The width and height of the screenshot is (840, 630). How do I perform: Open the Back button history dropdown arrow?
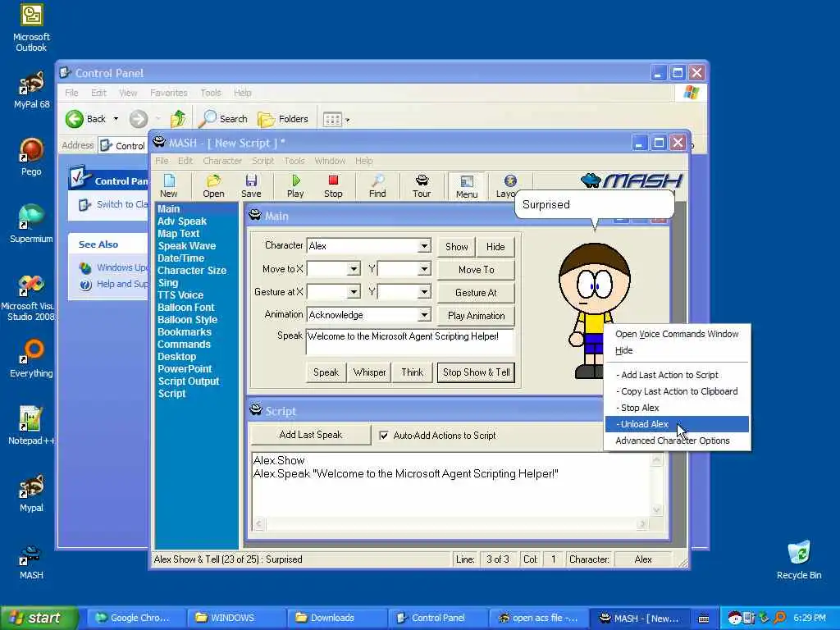(x=116, y=119)
